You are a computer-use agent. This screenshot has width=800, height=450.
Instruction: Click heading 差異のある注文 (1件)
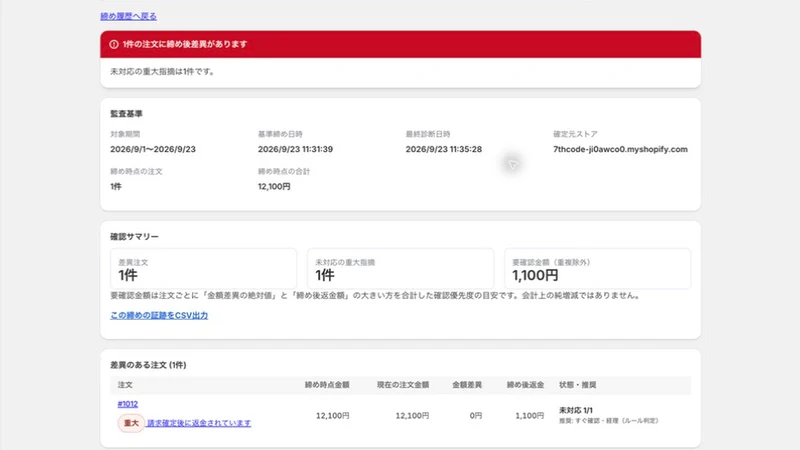[x=148, y=365]
